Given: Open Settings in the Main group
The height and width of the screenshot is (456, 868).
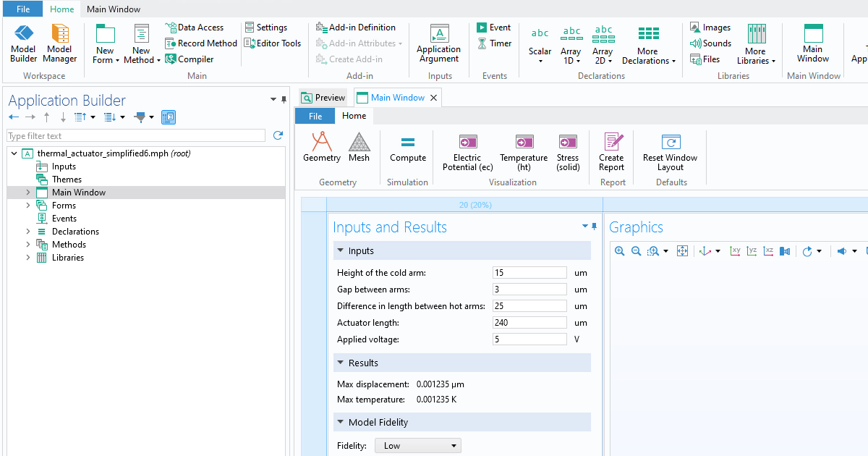Looking at the screenshot, I should tap(265, 28).
